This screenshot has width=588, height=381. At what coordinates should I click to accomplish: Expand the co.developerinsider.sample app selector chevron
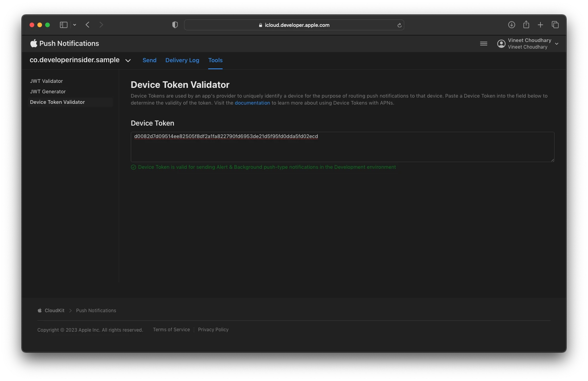point(128,61)
